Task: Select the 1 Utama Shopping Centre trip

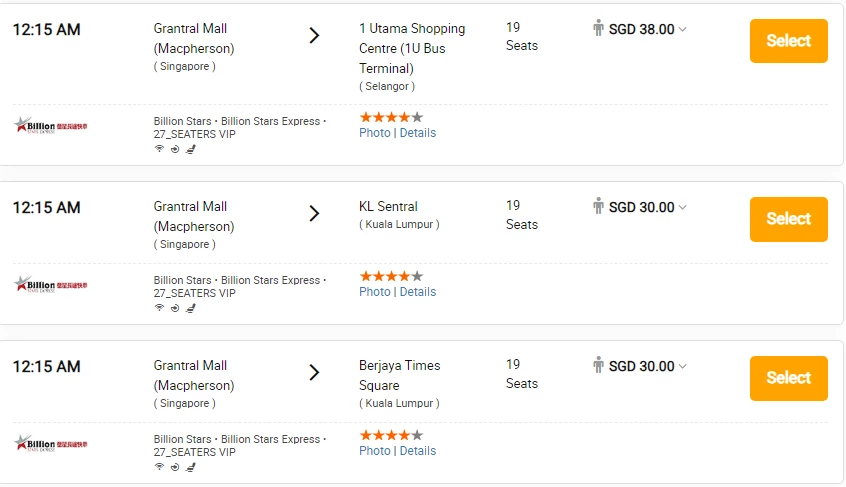Action: [788, 41]
